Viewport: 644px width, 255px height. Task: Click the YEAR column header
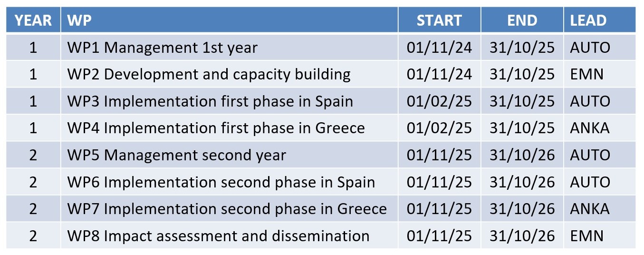point(33,20)
